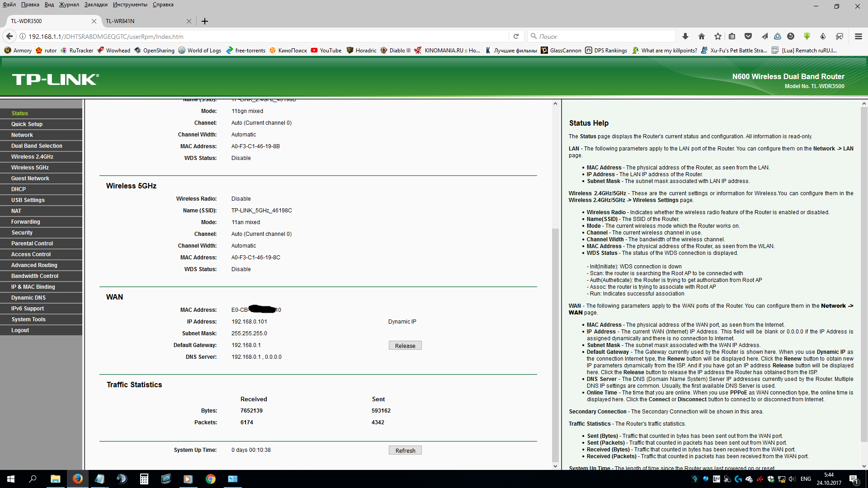Viewport: 868px width, 488px height.
Task: Click Logout in the router sidebar
Action: (x=41, y=330)
